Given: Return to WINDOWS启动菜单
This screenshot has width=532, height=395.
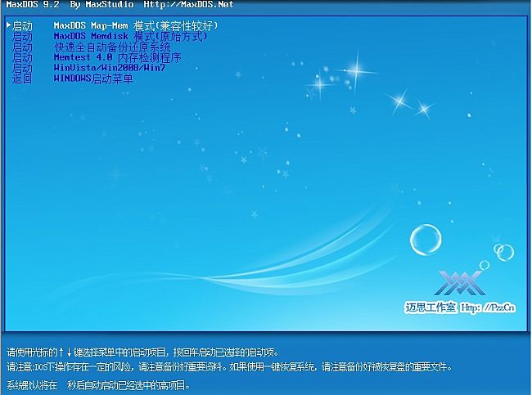Looking at the screenshot, I should click(x=92, y=79).
